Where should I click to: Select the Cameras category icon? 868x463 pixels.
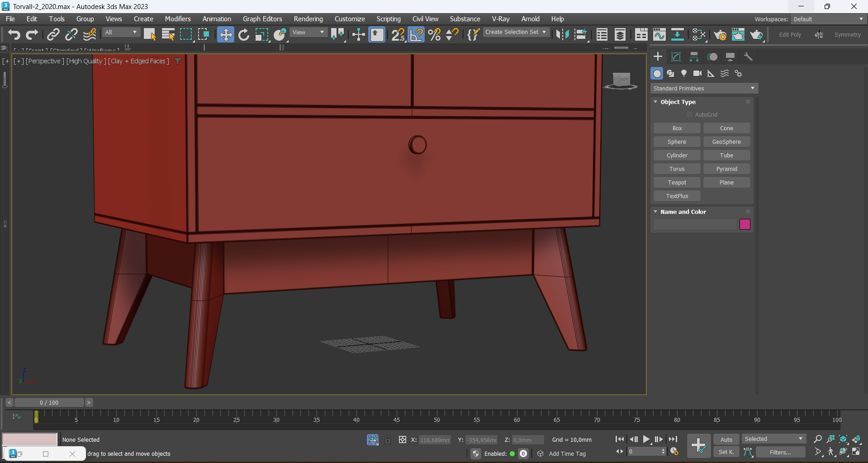coord(697,73)
